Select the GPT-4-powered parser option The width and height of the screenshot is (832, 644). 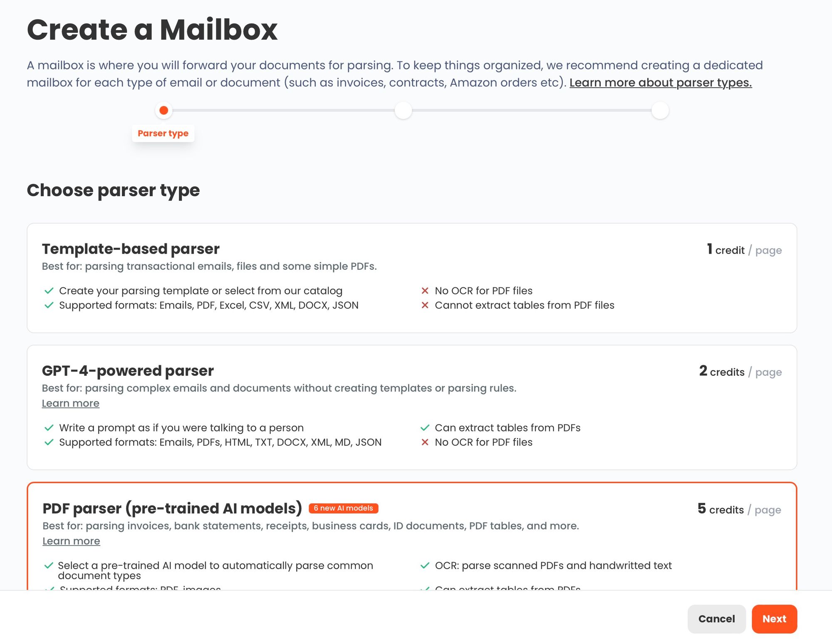click(411, 407)
